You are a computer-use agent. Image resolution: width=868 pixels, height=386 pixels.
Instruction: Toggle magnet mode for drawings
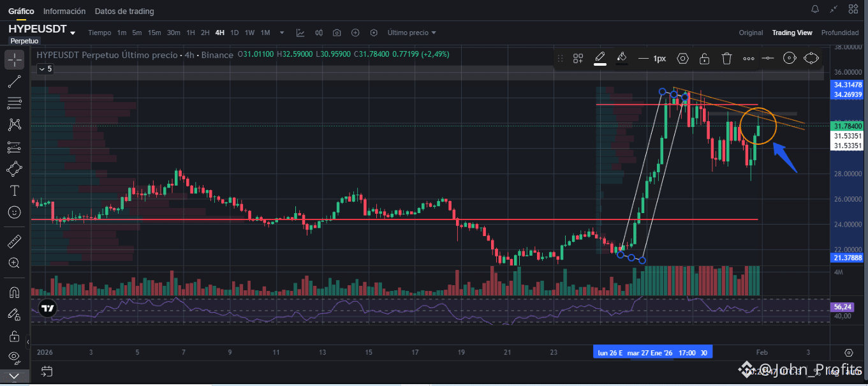(x=14, y=292)
